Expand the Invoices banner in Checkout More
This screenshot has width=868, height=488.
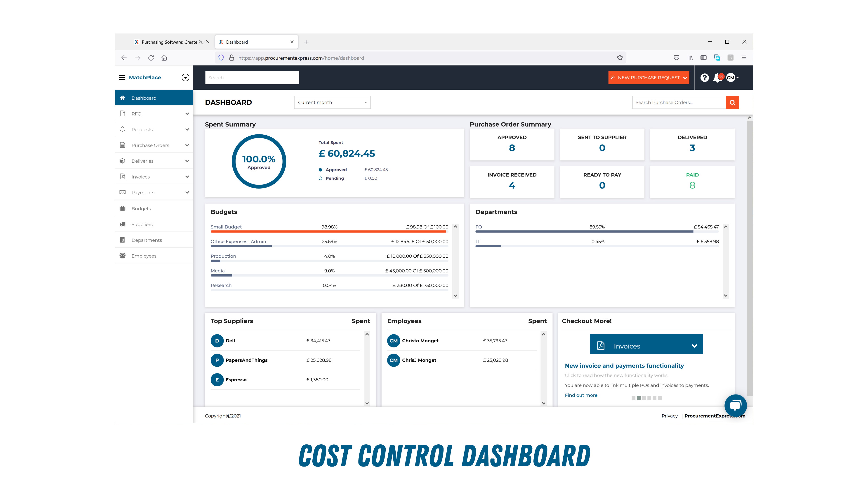646,344
